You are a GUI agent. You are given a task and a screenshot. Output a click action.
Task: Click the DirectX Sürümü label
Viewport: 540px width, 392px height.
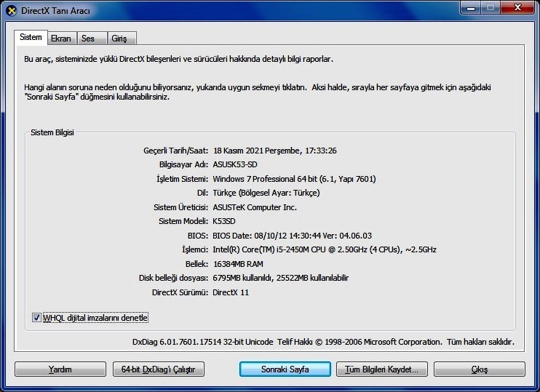(180, 292)
